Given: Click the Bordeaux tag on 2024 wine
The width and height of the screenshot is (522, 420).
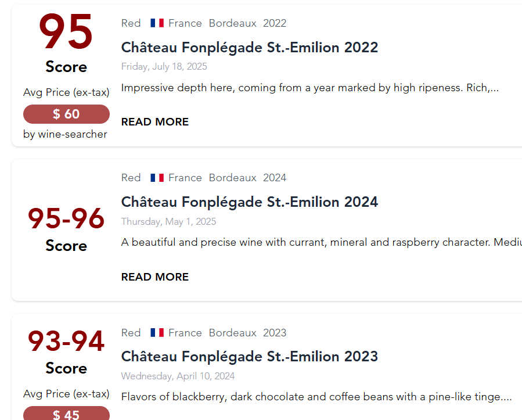Looking at the screenshot, I should click(x=232, y=178).
